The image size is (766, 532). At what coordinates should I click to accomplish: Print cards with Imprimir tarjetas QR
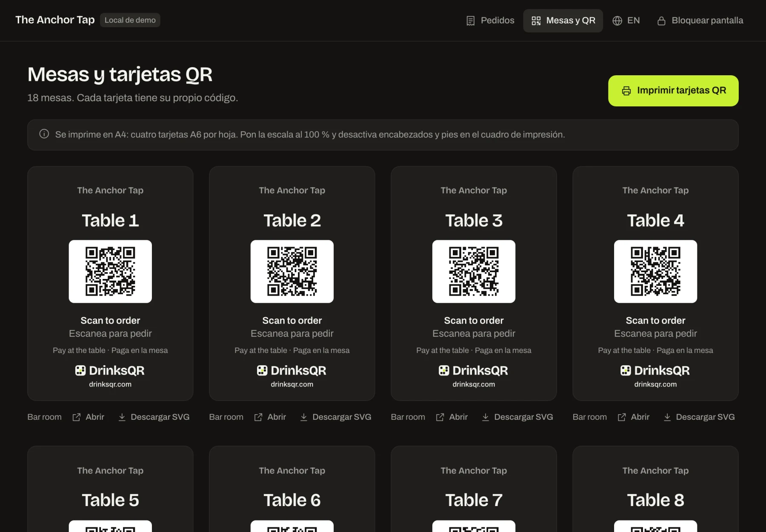tap(673, 91)
